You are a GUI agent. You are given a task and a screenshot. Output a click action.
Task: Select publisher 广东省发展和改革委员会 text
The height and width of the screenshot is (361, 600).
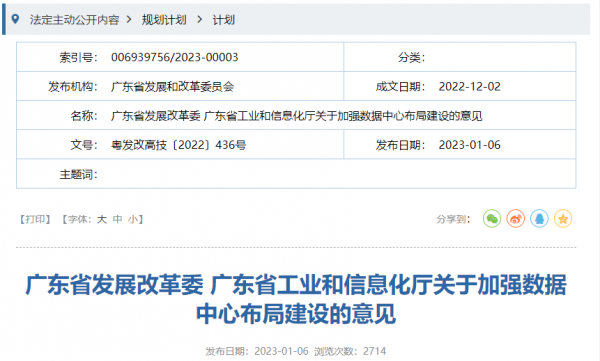pyautogui.click(x=172, y=87)
